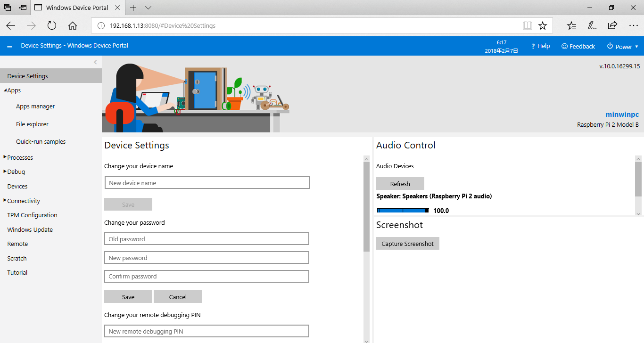Click the minwinpc device name
Viewport: 644px width, 343px height.
pos(622,114)
